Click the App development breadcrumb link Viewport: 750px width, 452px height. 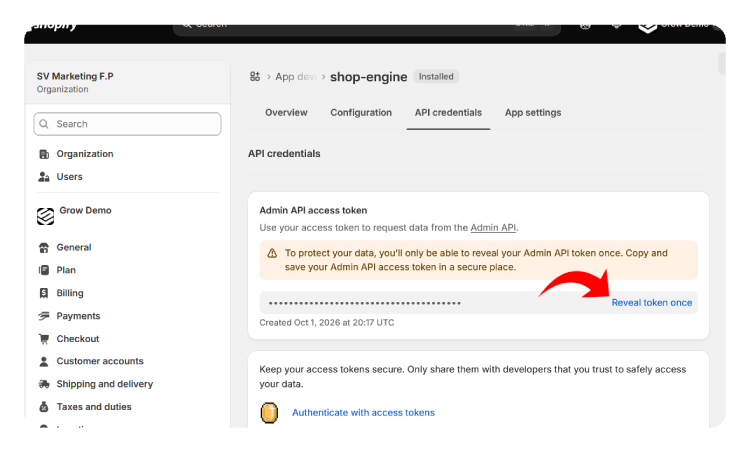296,77
